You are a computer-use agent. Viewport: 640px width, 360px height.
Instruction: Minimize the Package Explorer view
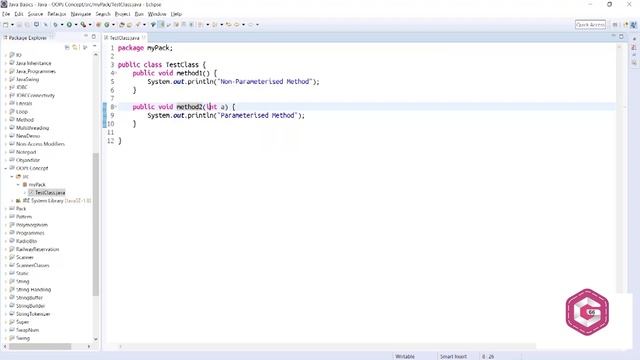86,37
